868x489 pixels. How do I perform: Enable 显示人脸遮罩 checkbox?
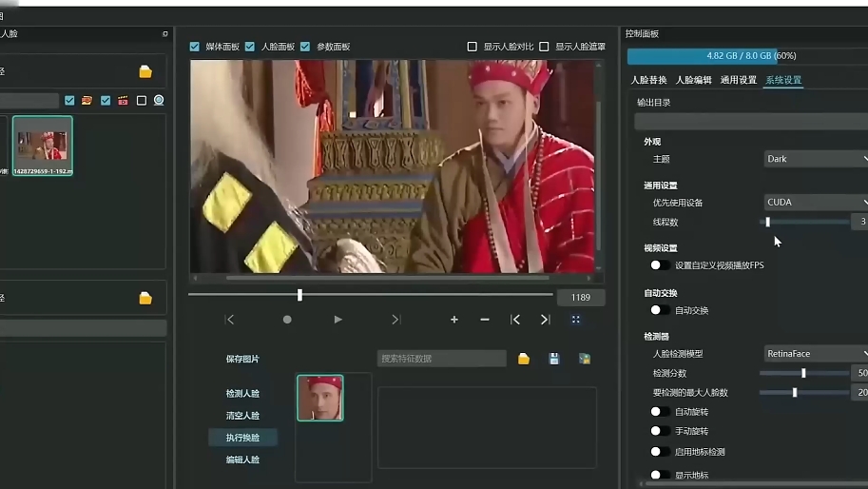(x=544, y=47)
